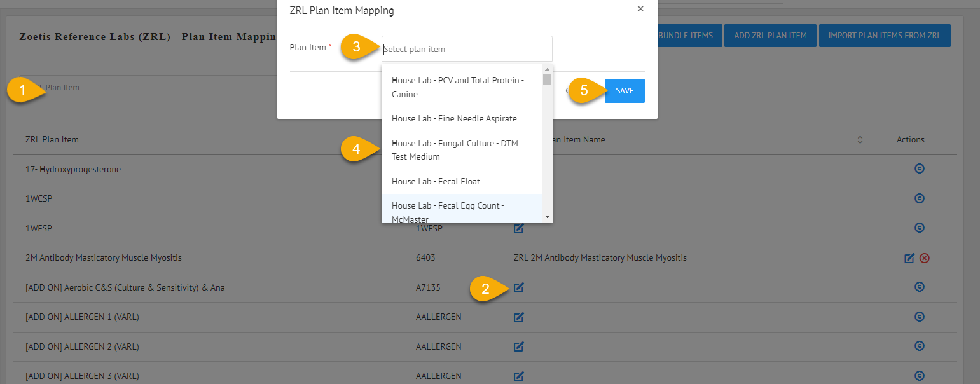This screenshot has height=384, width=980.
Task: Click the circled C action for 1WCSP
Action: (919, 198)
